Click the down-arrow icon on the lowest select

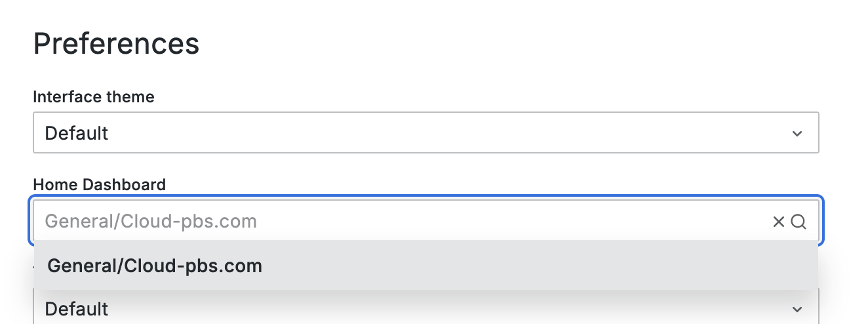pyautogui.click(x=797, y=309)
